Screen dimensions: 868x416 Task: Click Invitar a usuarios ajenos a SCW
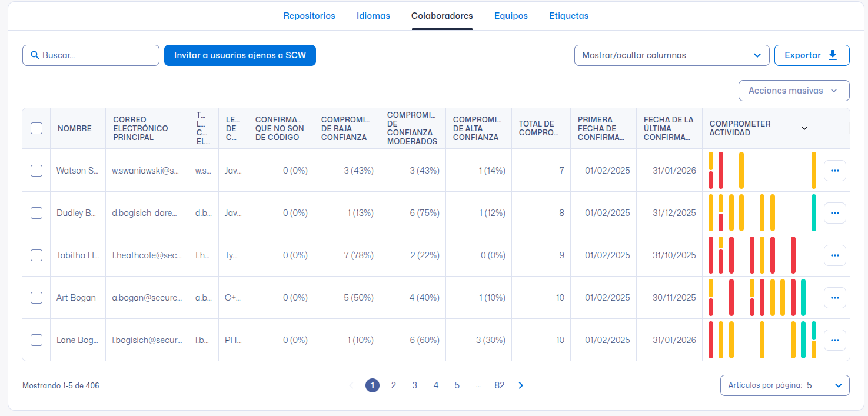point(240,55)
